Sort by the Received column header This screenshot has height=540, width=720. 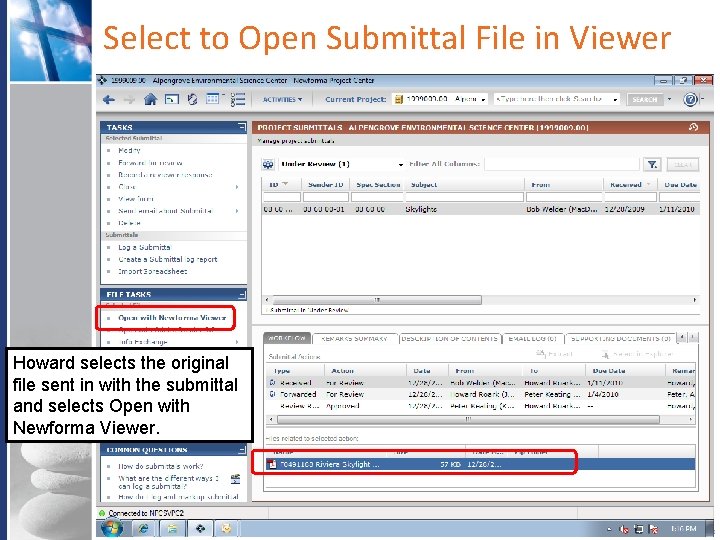[630, 185]
